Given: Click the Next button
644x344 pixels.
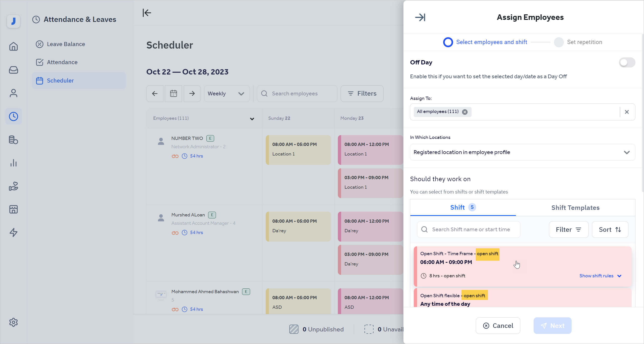Looking at the screenshot, I should click(553, 325).
